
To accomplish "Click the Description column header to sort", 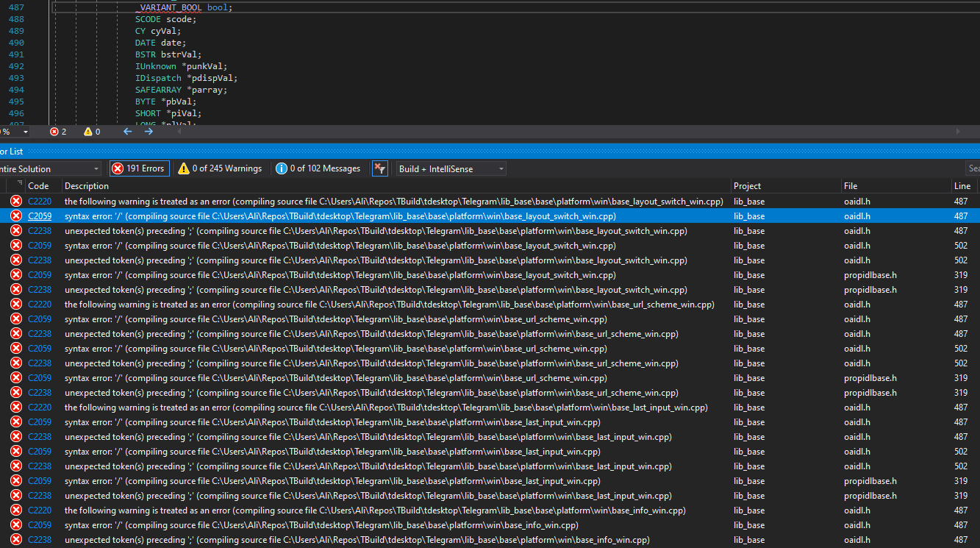I will (x=86, y=185).
